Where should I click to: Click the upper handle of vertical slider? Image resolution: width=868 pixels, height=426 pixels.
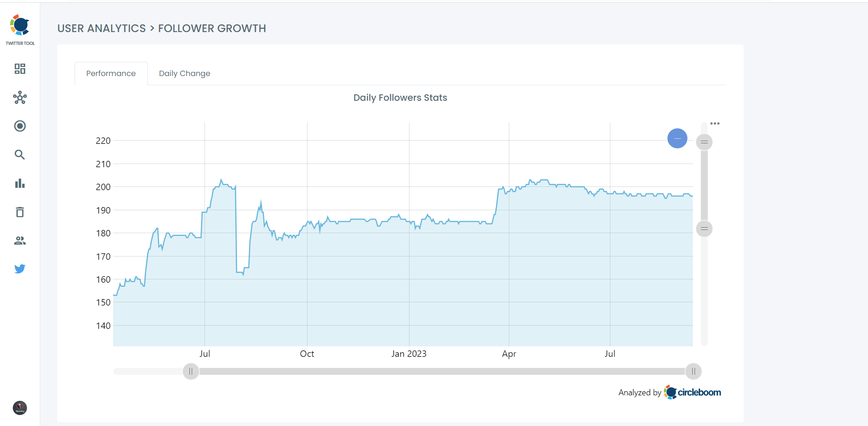pyautogui.click(x=704, y=142)
